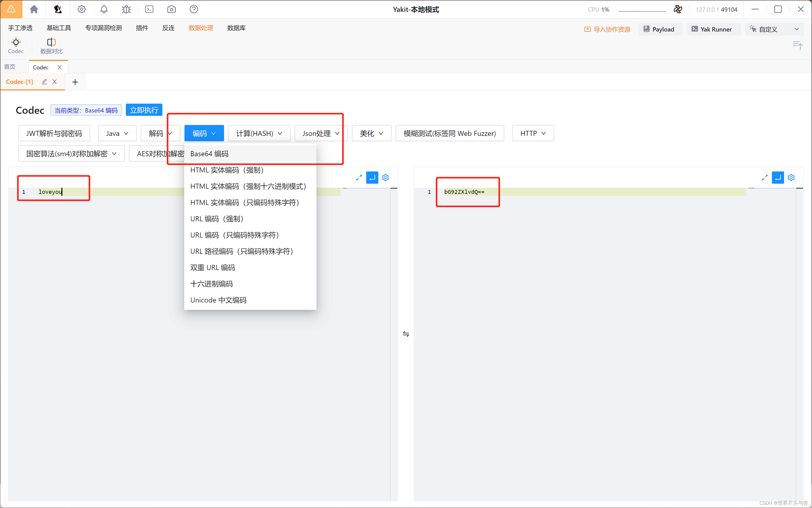The image size is (812, 508).
Task: Close the Codec-[1] sub-tab
Action: tap(54, 82)
